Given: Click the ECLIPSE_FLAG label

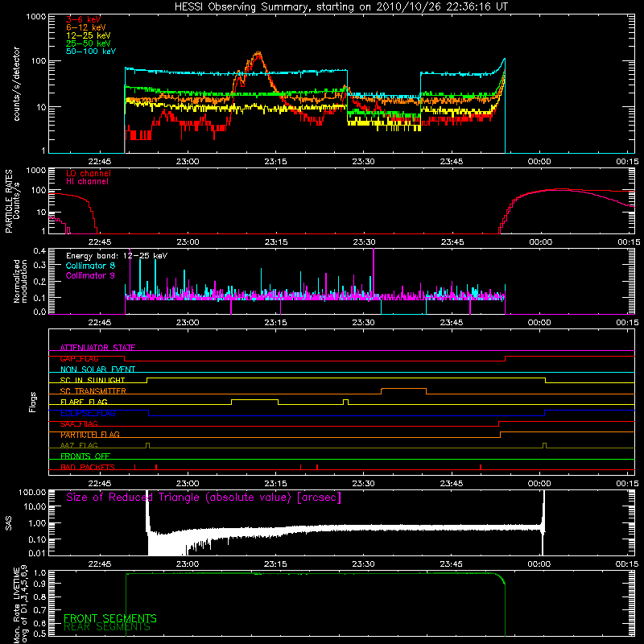Looking at the screenshot, I should (x=88, y=413).
